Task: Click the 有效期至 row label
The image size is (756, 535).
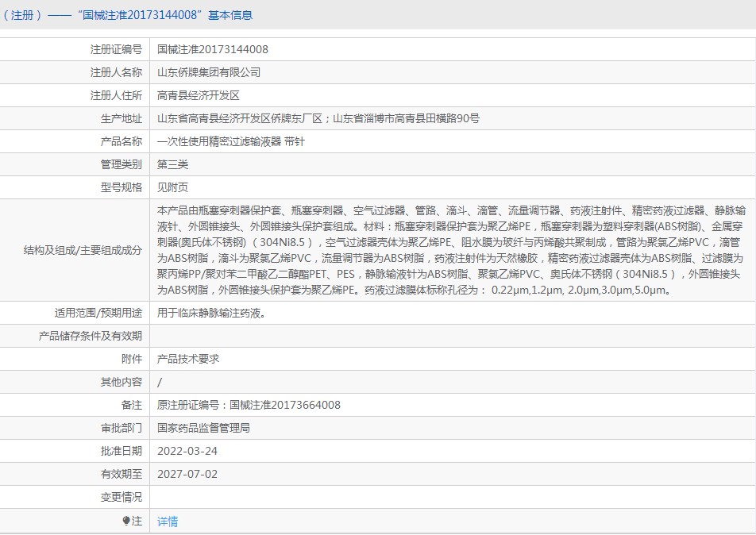Action: (121, 474)
